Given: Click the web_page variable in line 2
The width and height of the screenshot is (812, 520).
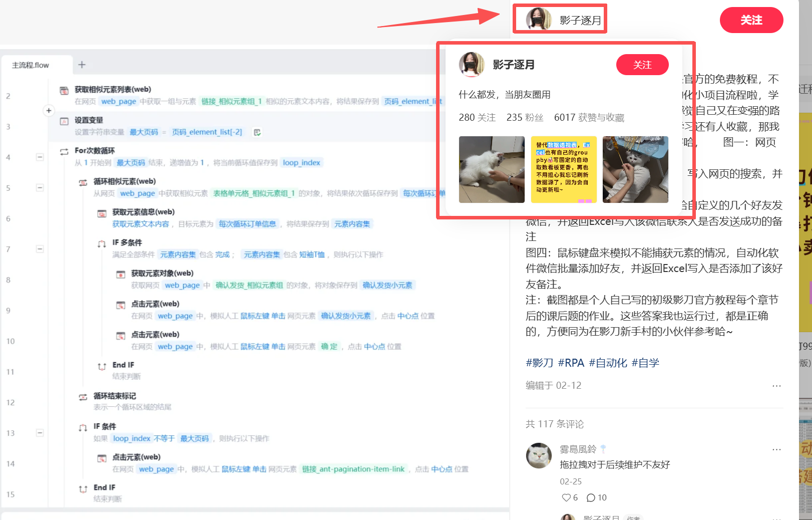Looking at the screenshot, I should (x=119, y=101).
